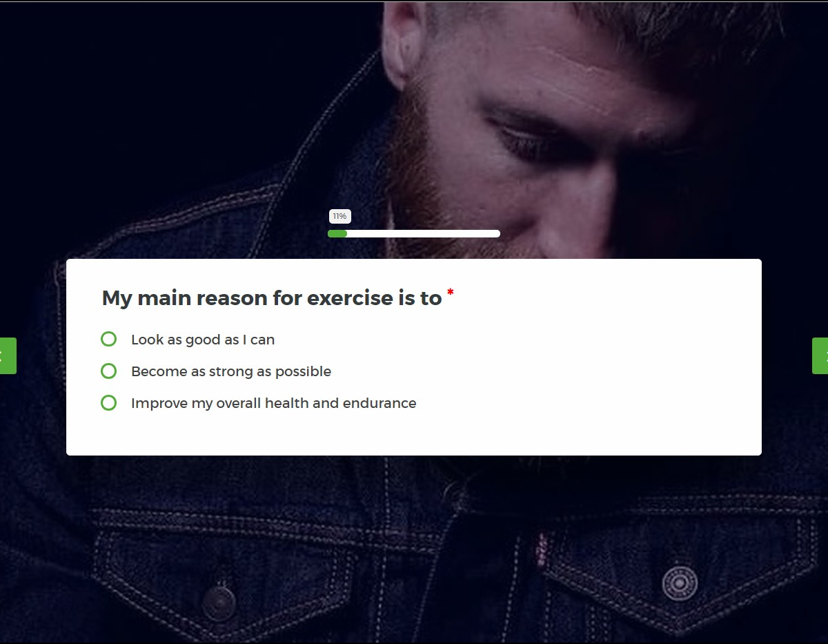Go back using left green arrow

(8, 355)
